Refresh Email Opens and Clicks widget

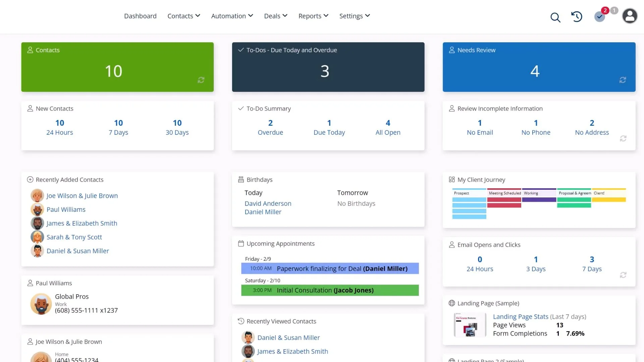[x=623, y=275]
